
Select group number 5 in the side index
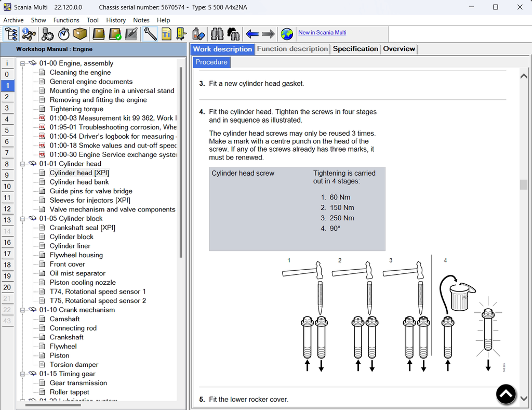pyautogui.click(x=7, y=130)
